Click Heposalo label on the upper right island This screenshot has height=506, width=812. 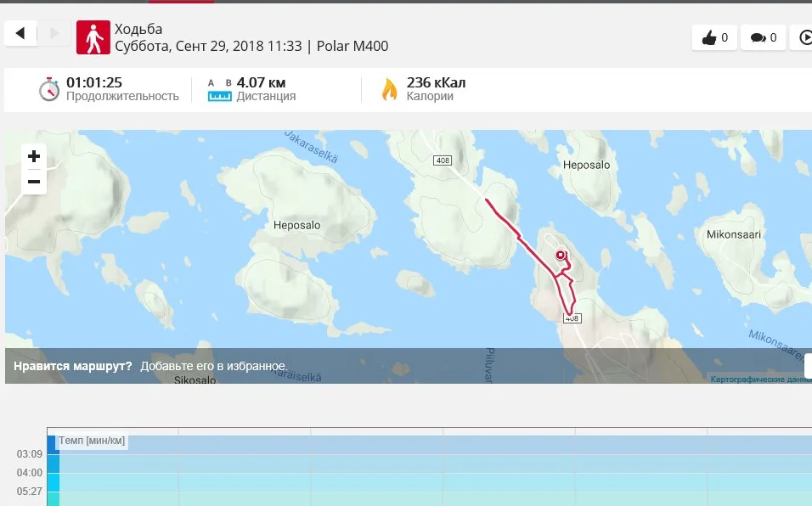[x=586, y=165]
